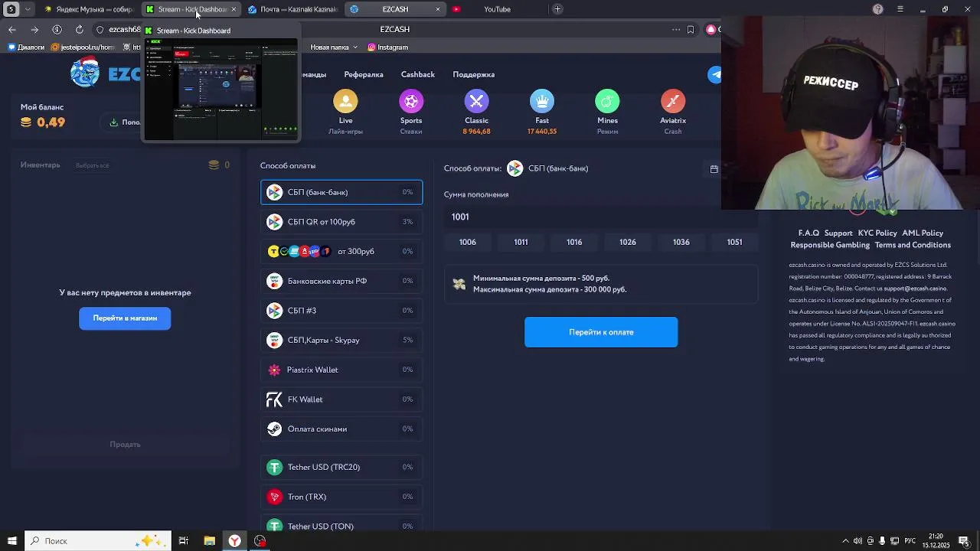Expand the Новая папка bookmarks folder
980x551 pixels.
point(334,47)
